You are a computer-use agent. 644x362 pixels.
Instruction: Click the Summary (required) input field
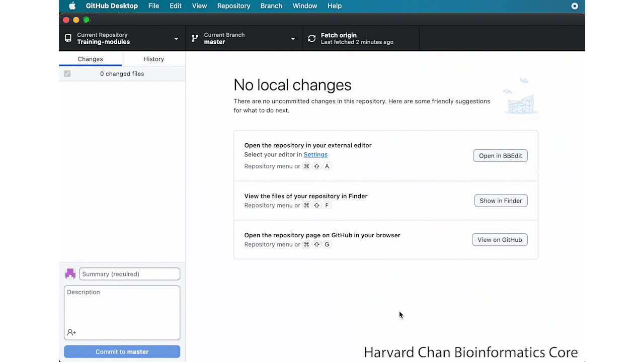pyautogui.click(x=129, y=274)
